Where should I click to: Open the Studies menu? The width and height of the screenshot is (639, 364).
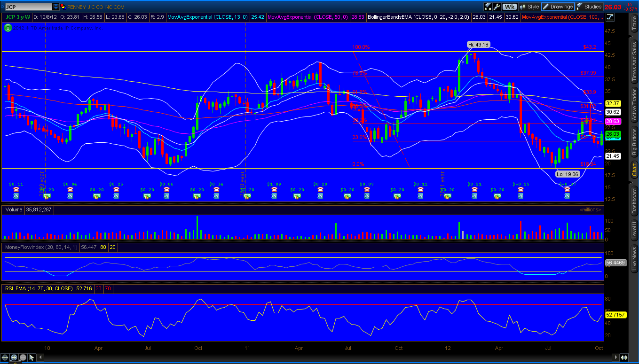tap(589, 7)
